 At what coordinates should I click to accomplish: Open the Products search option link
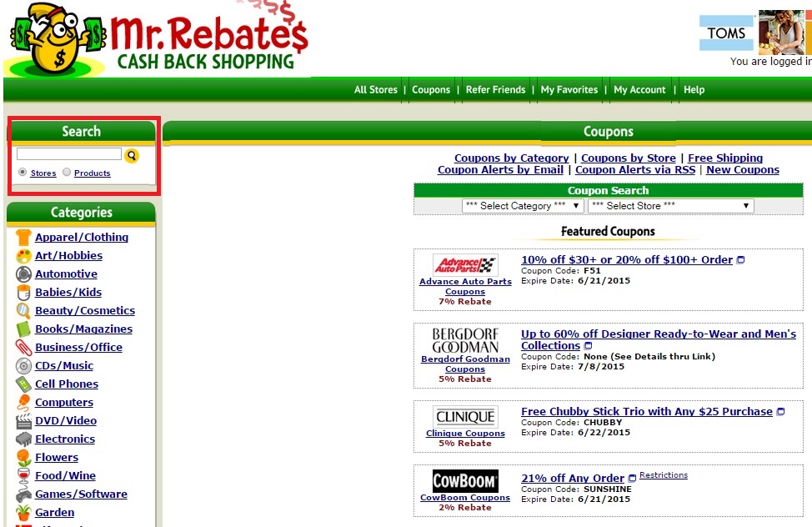click(93, 173)
